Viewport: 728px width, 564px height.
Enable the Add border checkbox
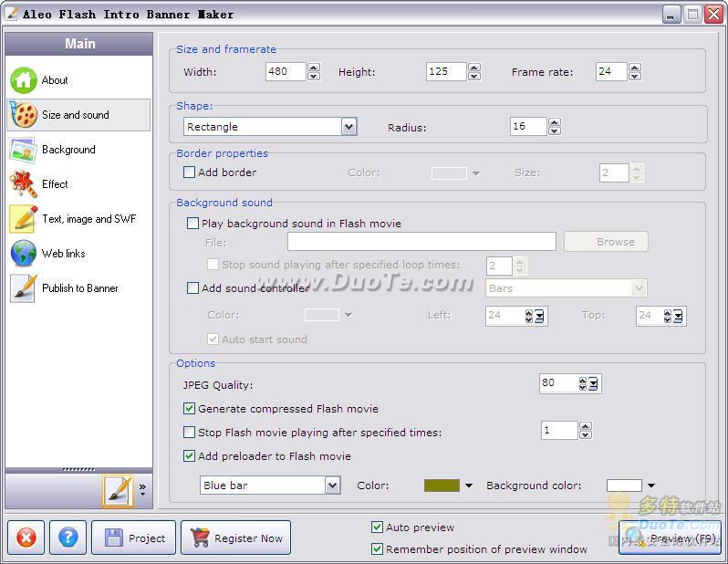[189, 172]
